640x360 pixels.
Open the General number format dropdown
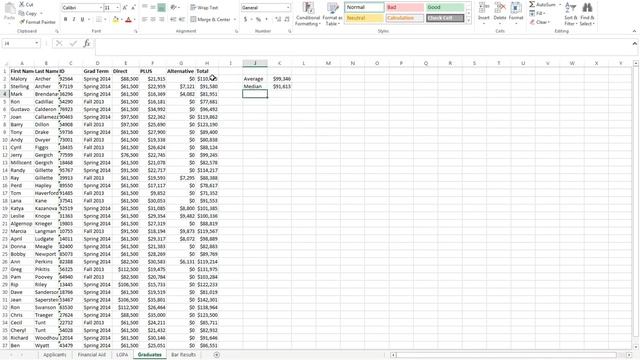click(x=287, y=8)
